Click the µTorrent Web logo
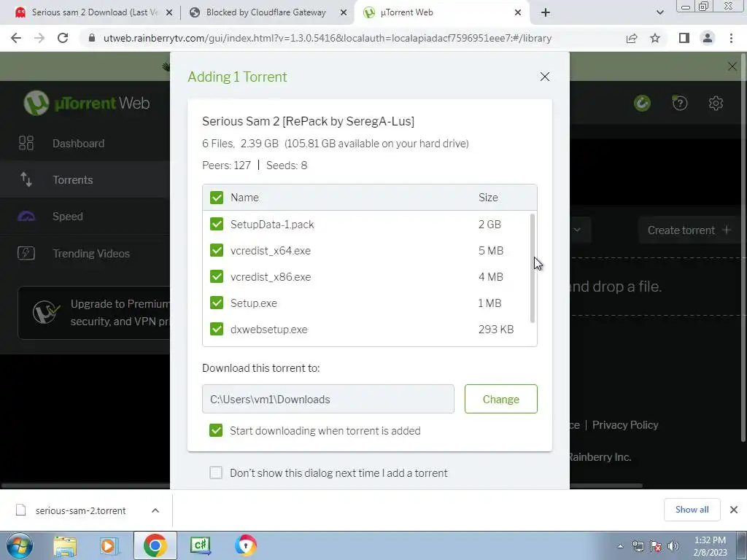This screenshot has width=747, height=560. pos(87,103)
